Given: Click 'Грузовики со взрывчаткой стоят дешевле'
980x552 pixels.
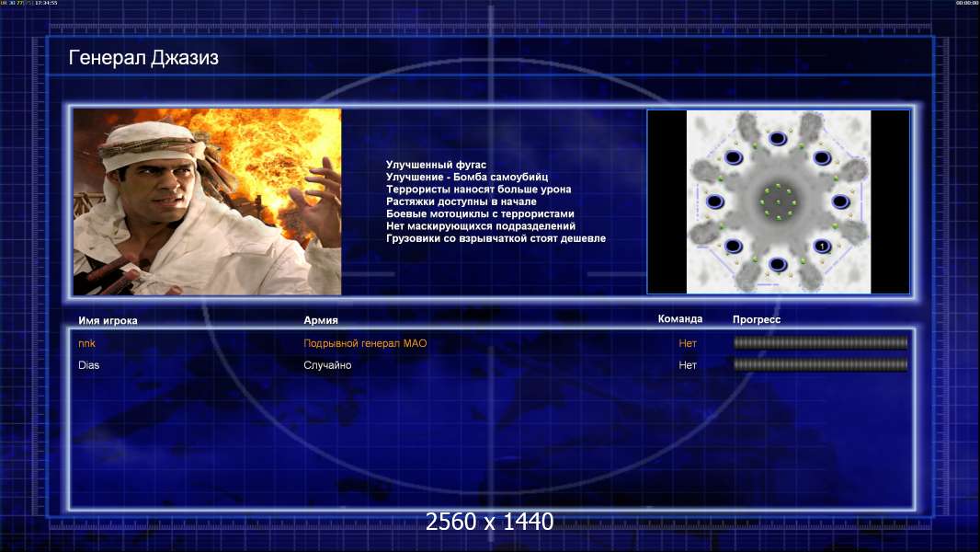Looking at the screenshot, I should (496, 238).
